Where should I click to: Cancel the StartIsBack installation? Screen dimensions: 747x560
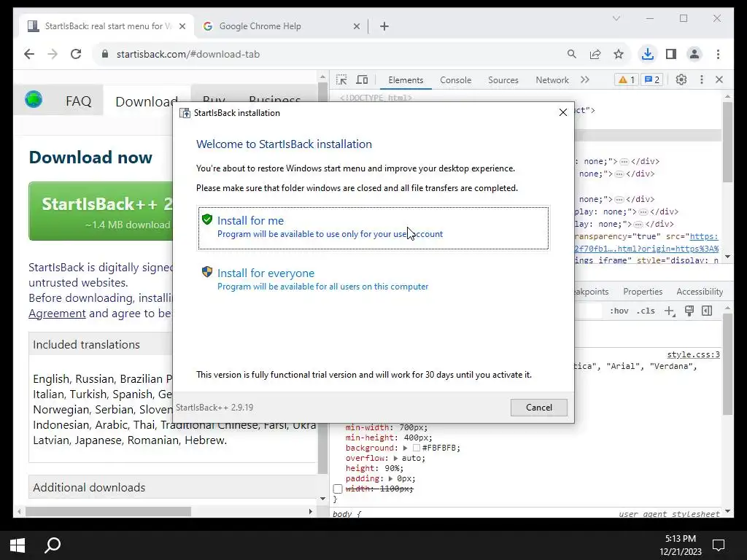[539, 407]
